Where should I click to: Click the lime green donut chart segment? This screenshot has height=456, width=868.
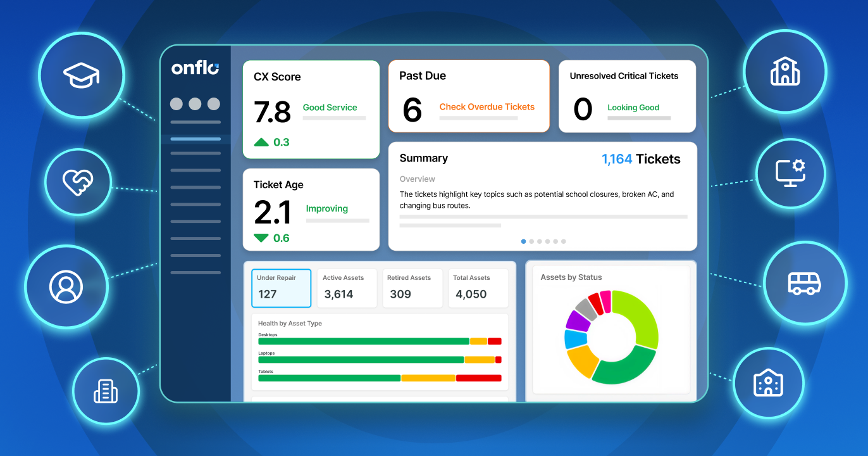point(639,317)
